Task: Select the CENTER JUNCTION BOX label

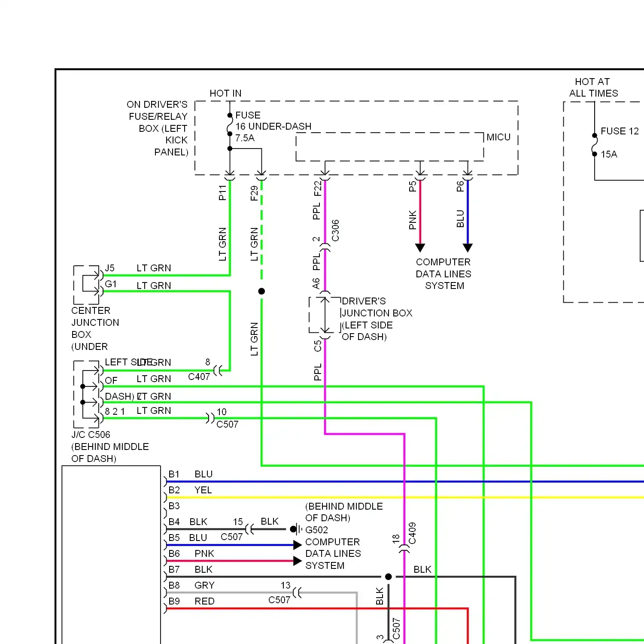Action: (x=95, y=328)
